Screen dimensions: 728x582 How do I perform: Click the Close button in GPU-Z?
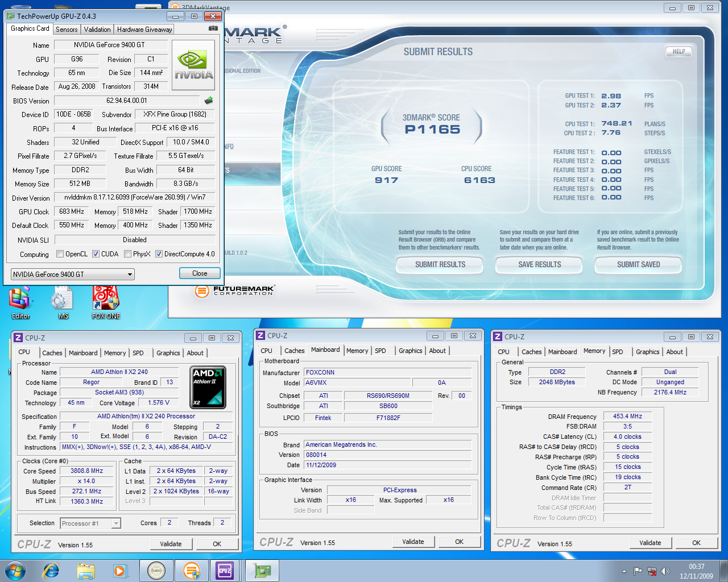[x=200, y=273]
